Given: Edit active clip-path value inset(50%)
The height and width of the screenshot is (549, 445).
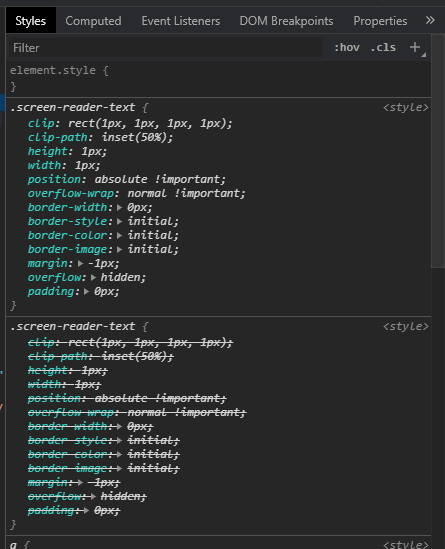Looking at the screenshot, I should 134,137.
